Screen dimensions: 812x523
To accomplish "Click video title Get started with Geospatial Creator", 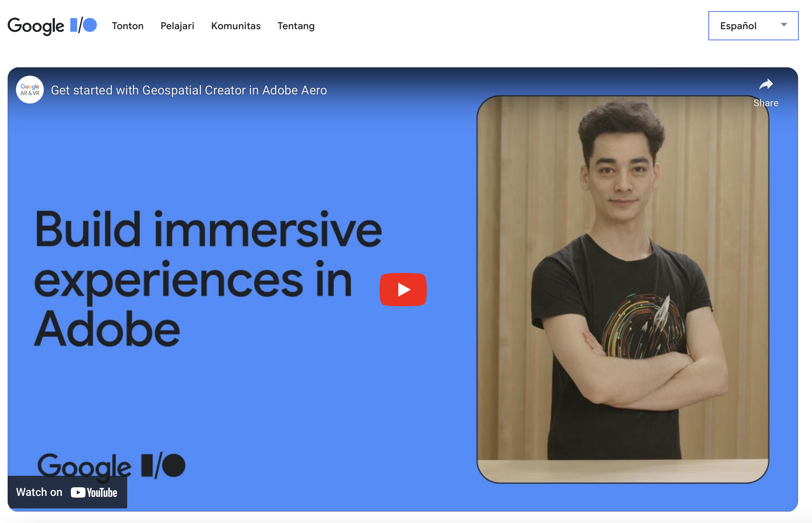I will pos(189,90).
